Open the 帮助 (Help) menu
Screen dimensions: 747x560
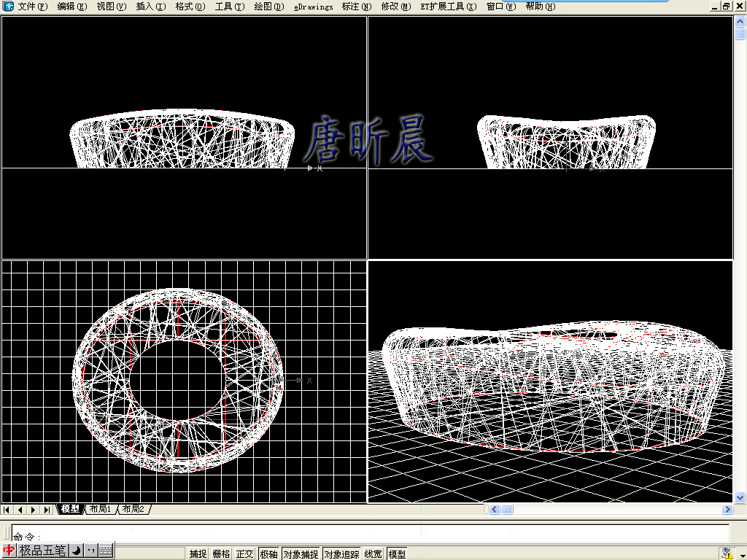541,6
